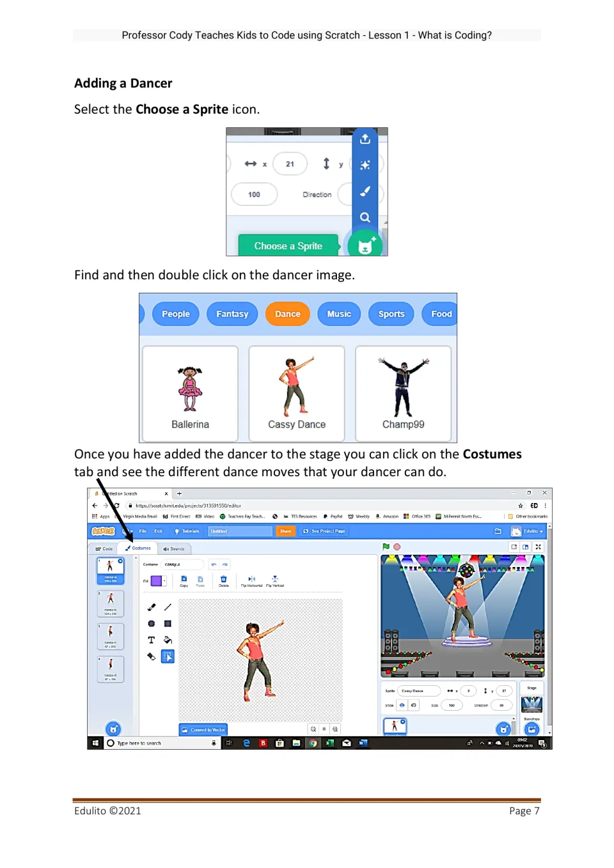Viewport: 614px width, 868px height.
Task: Click the orange Share button
Action: [285, 531]
